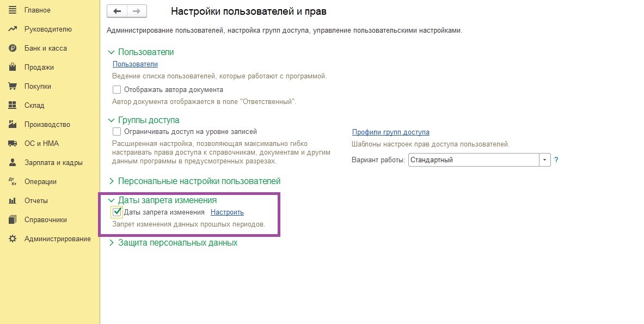
Task: Open the Операции menu section
Action: [x=40, y=181]
